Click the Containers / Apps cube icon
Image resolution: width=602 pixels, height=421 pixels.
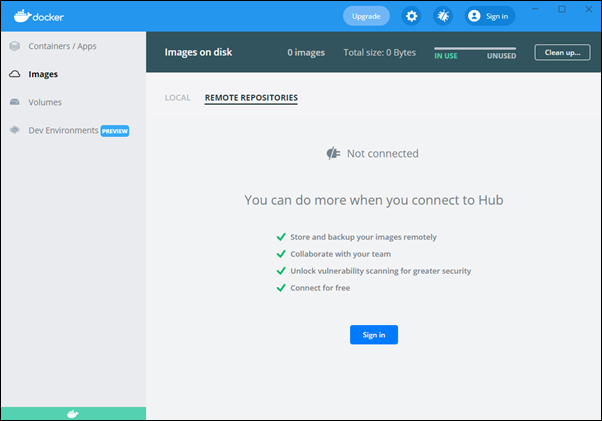[x=15, y=46]
